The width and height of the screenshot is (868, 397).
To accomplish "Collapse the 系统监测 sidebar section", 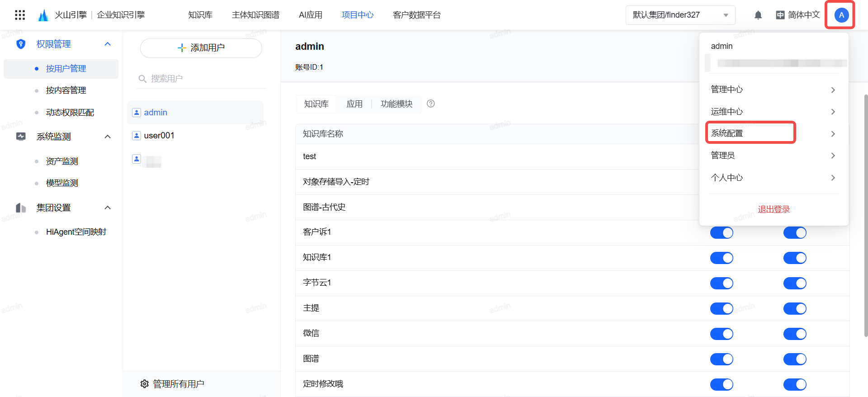I will point(108,137).
